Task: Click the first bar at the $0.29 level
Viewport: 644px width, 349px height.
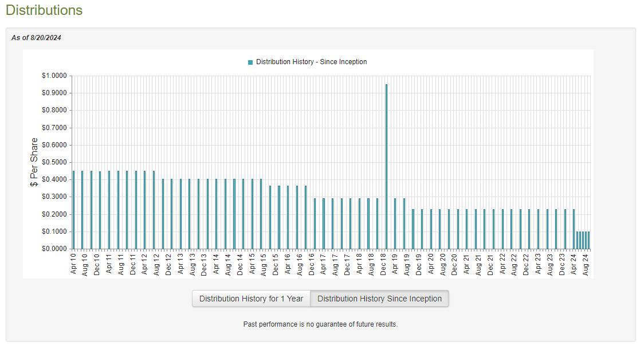Action: point(315,223)
